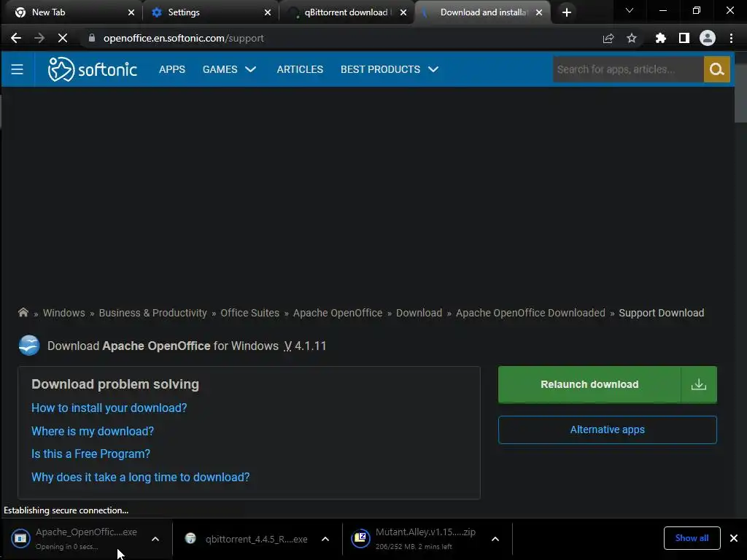This screenshot has height=560, width=747.
Task: Open Chrome three-dot menu
Action: [731, 38]
